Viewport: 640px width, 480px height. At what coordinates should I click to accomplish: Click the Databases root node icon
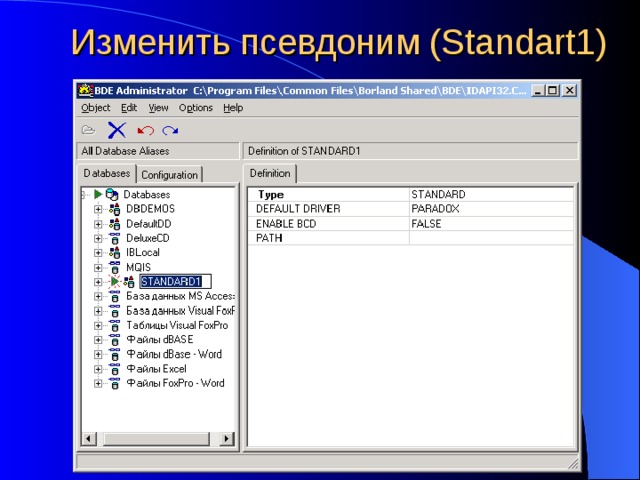click(112, 195)
